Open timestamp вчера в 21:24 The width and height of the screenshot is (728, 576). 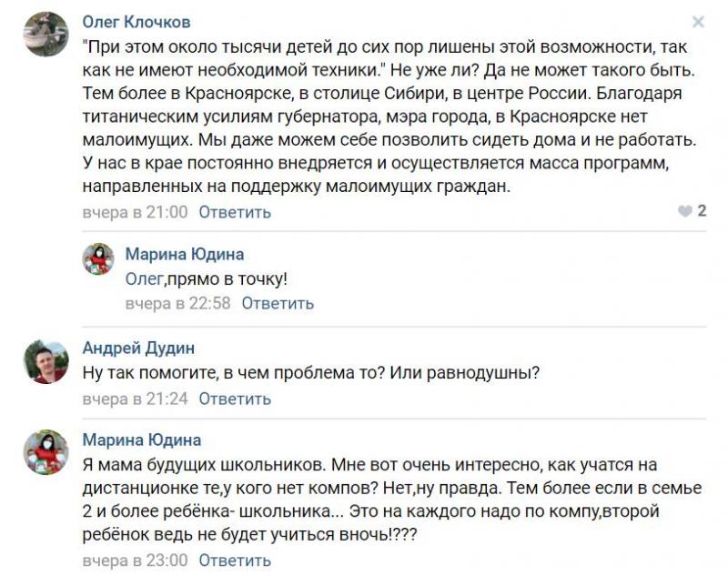135,399
